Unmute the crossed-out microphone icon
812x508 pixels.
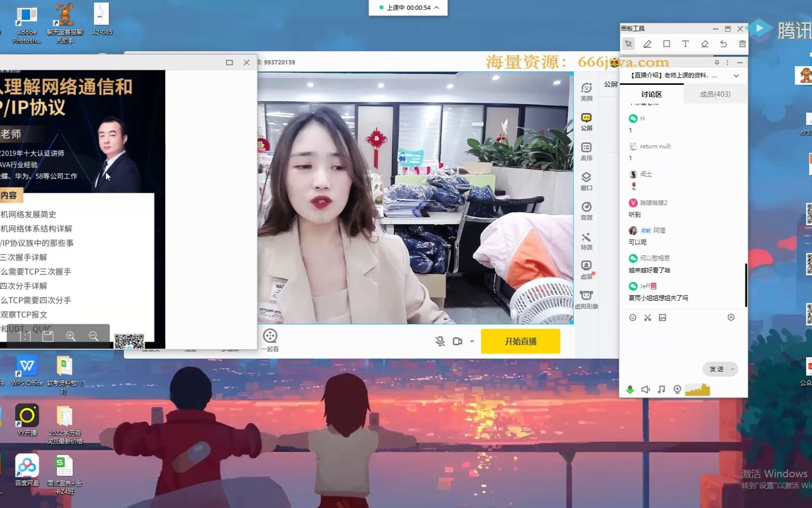(x=440, y=341)
